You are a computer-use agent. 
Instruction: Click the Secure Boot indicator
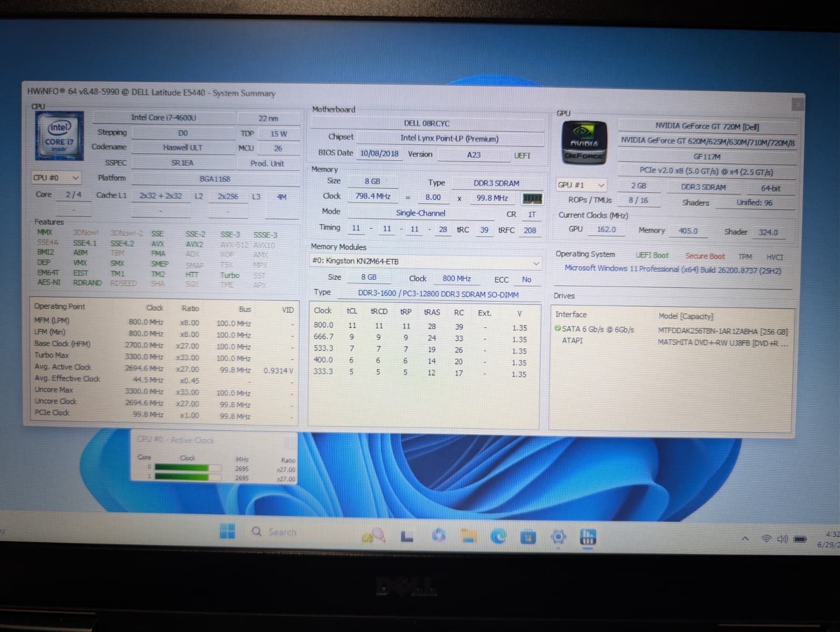pyautogui.click(x=705, y=256)
